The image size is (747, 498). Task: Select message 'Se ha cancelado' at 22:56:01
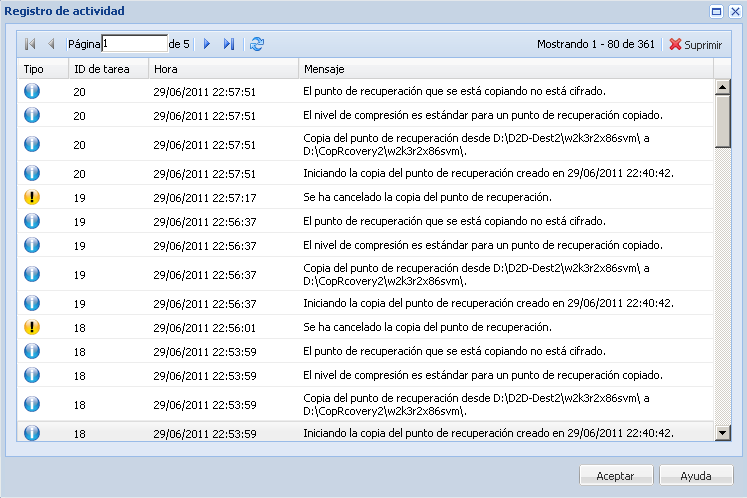427,327
